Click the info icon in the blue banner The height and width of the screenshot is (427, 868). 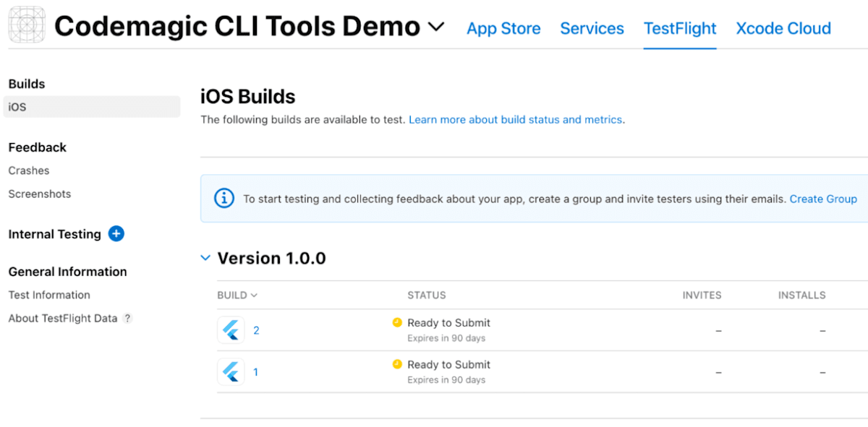tap(224, 198)
